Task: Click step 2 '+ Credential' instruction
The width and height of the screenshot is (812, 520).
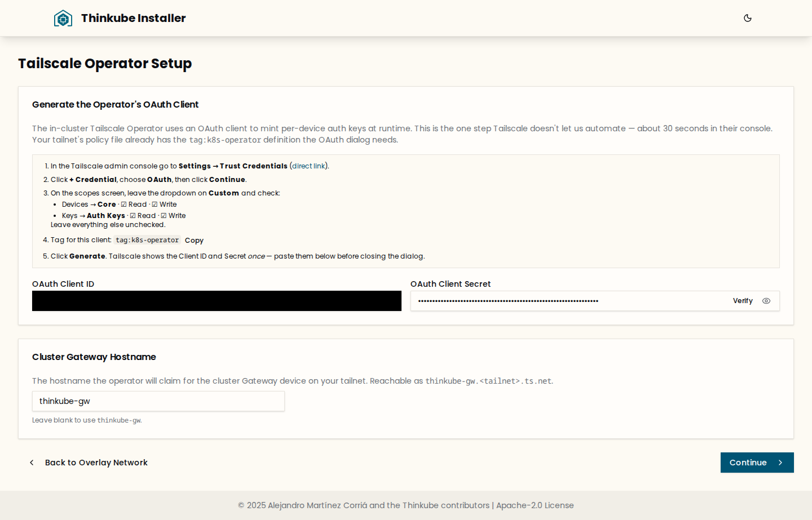Action: click(149, 180)
